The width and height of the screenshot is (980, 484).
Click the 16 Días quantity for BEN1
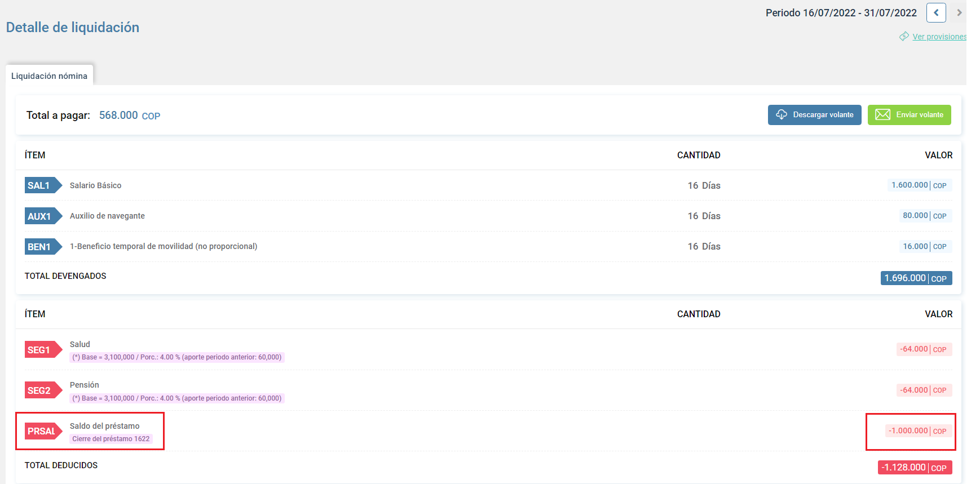tap(704, 246)
